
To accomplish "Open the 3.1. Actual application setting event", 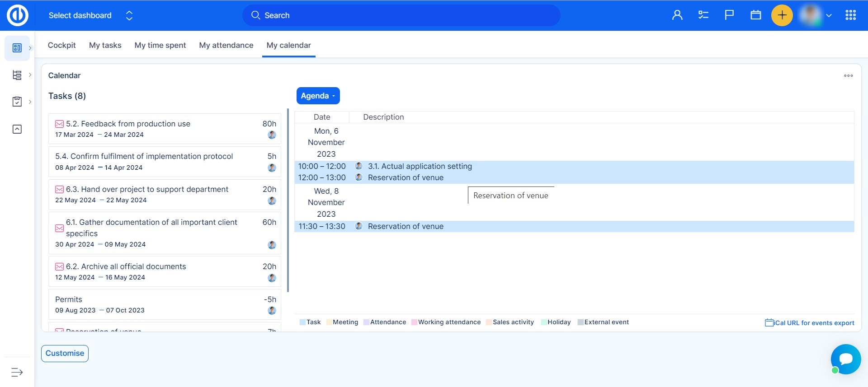I will click(420, 166).
